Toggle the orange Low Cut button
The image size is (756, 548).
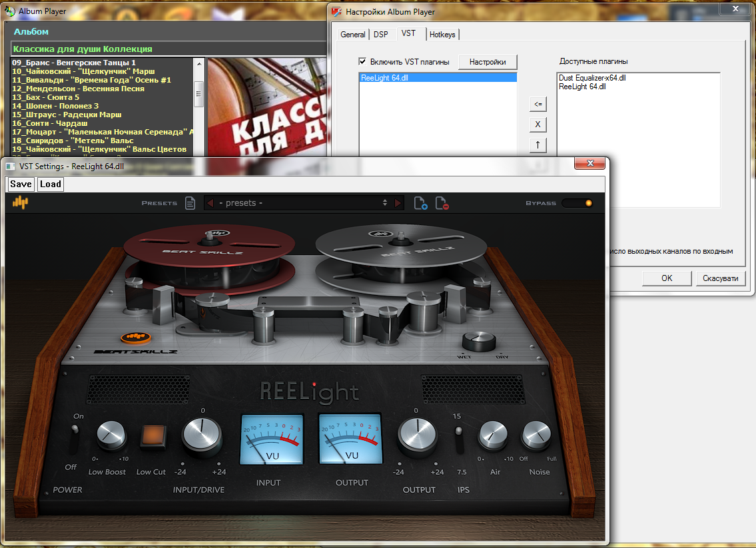click(153, 437)
